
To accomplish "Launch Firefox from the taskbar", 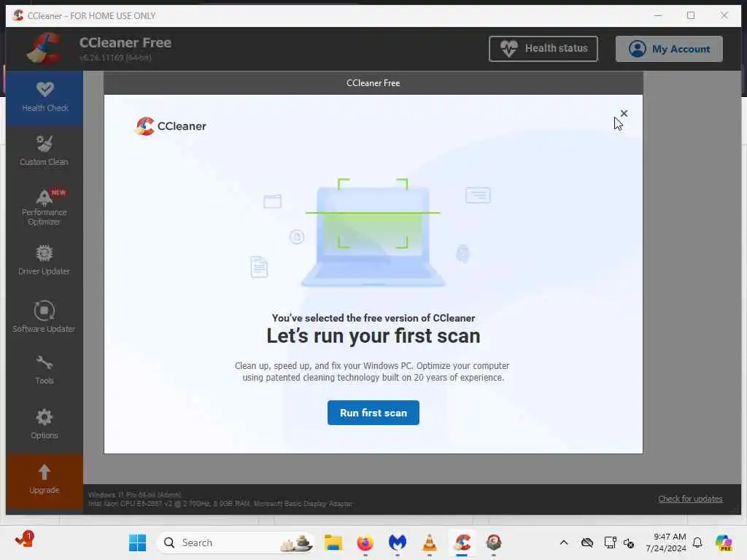I will click(x=365, y=542).
